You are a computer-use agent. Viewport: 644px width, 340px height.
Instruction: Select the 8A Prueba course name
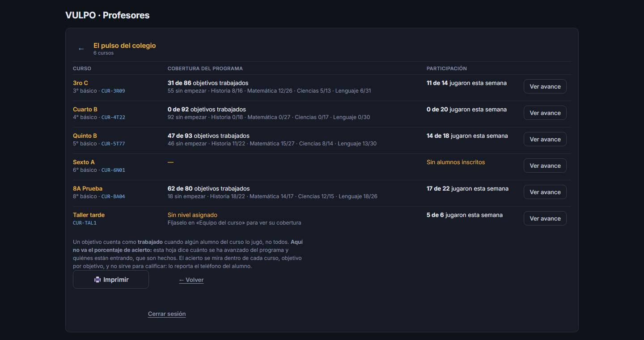pyautogui.click(x=88, y=188)
